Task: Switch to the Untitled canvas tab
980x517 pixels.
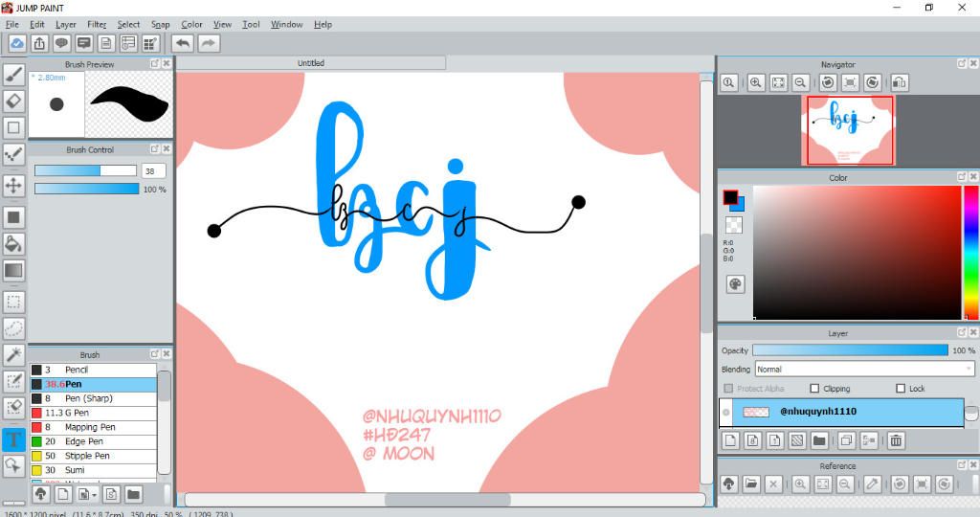Action: tap(311, 63)
